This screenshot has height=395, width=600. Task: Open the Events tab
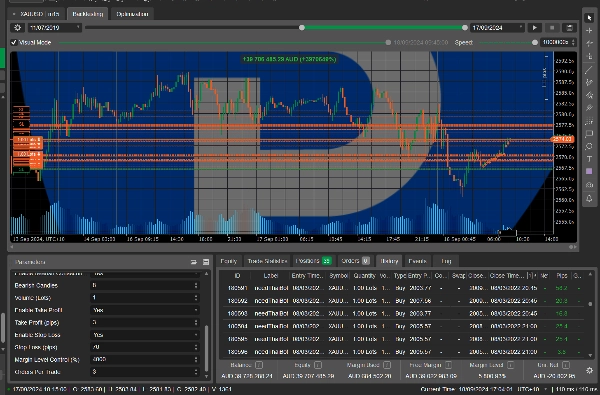coord(417,261)
